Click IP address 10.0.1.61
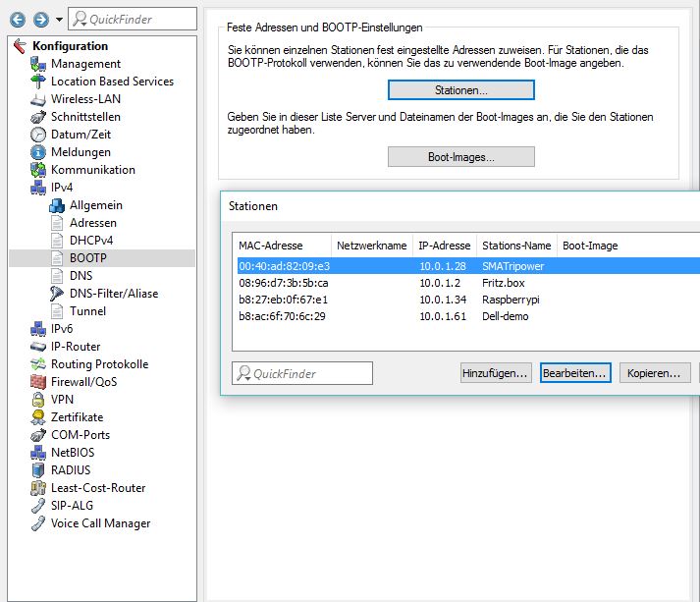700x602 pixels. [443, 316]
